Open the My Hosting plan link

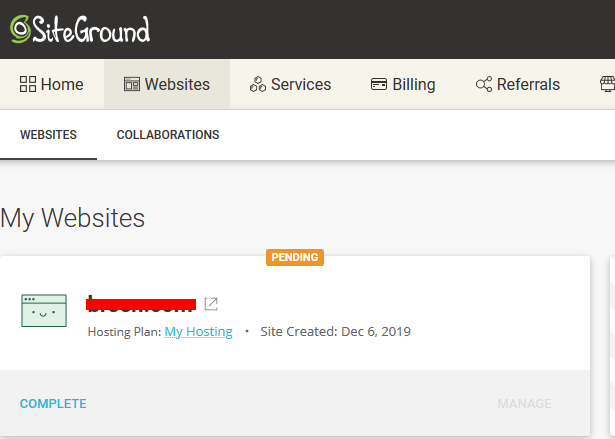point(198,332)
